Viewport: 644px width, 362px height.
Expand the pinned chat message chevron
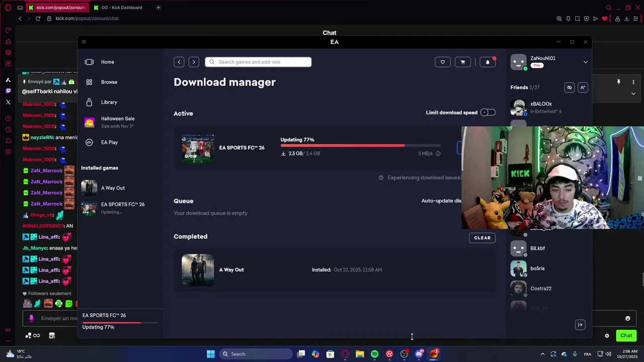tap(633, 94)
